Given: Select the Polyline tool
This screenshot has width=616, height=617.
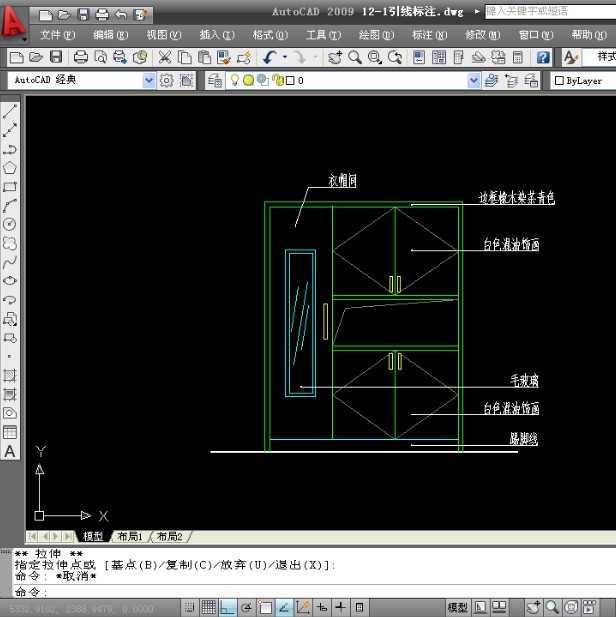Looking at the screenshot, I should (x=10, y=149).
